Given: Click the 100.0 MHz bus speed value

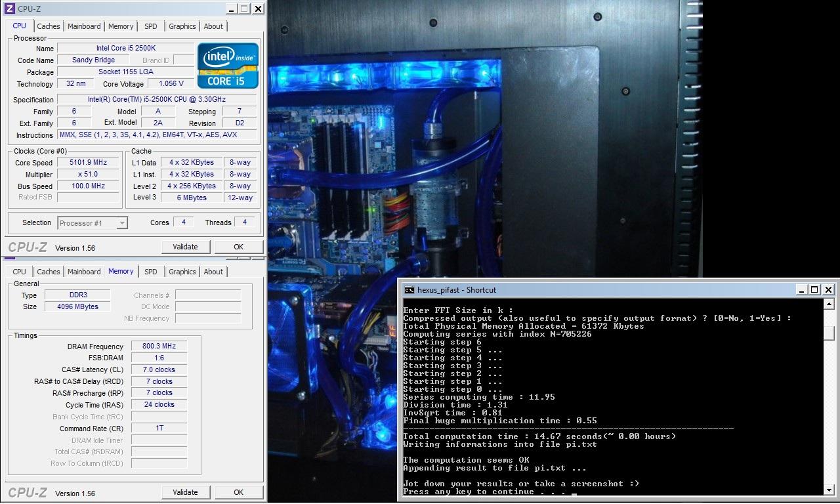Looking at the screenshot, I should click(x=89, y=186).
